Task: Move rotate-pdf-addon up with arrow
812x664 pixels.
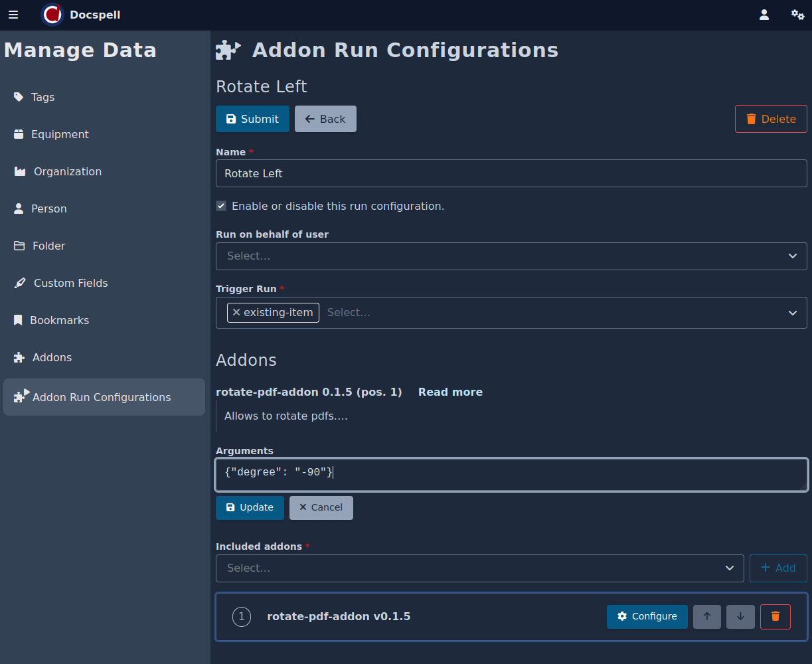Action: click(707, 616)
